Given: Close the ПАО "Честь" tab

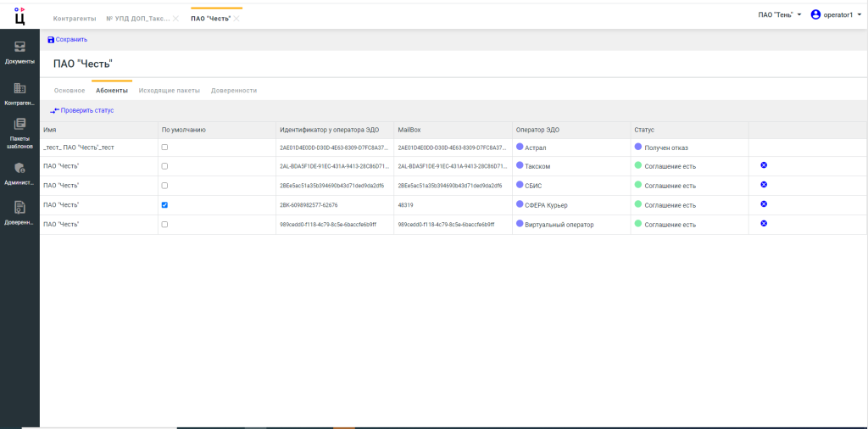Looking at the screenshot, I should click(236, 19).
